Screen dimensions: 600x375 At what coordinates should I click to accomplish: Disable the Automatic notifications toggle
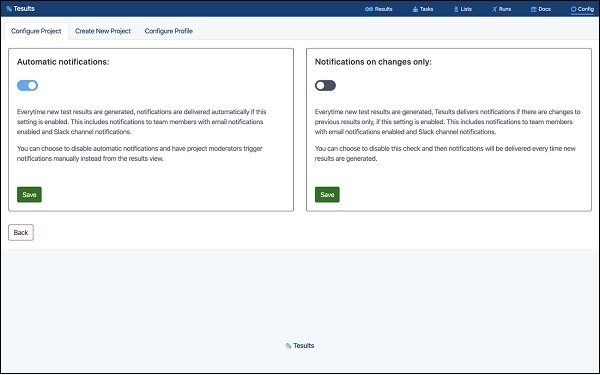pyautogui.click(x=27, y=85)
